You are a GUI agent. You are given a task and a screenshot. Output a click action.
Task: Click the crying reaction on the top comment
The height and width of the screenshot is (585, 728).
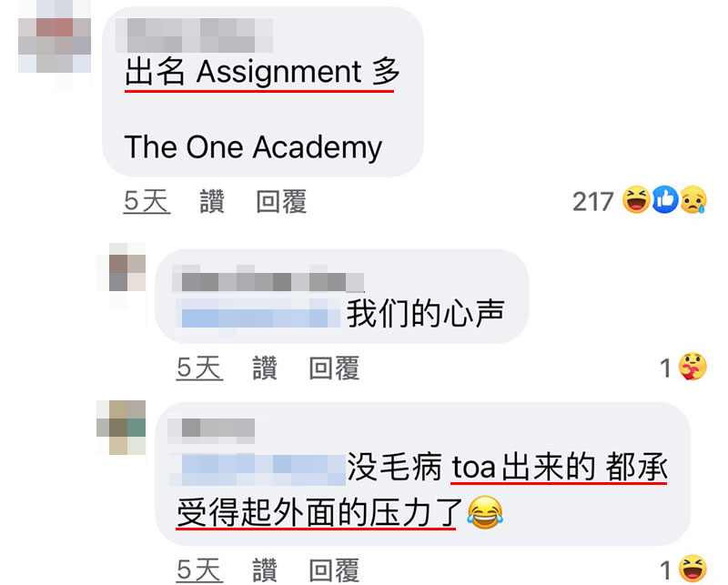click(693, 199)
